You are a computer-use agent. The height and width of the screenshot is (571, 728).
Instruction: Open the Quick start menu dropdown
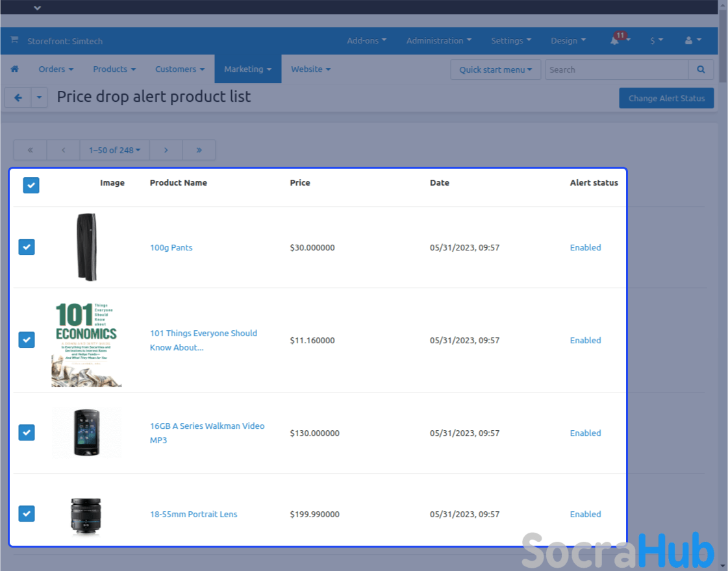coord(496,69)
